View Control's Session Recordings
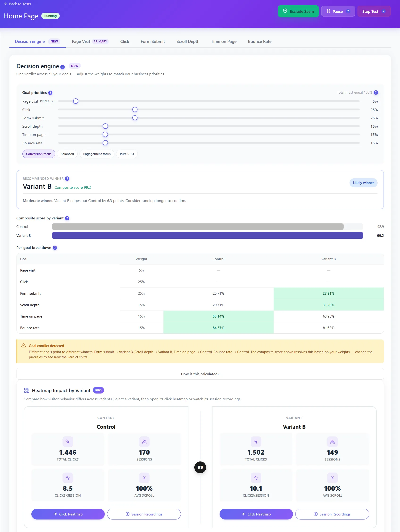The height and width of the screenshot is (532, 400). pos(144,514)
